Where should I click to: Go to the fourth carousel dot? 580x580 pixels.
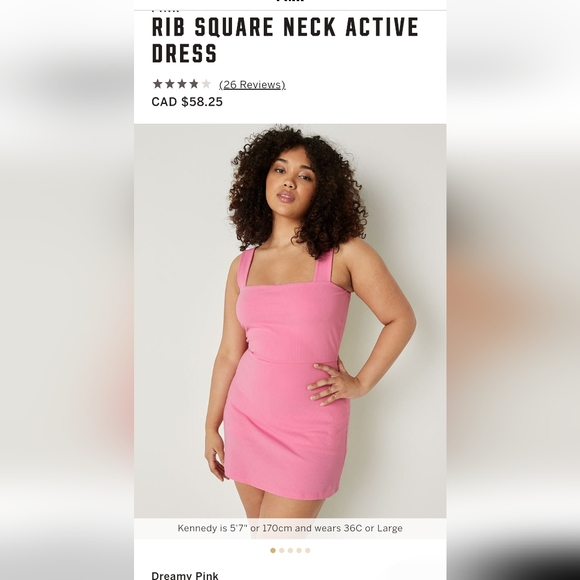click(x=299, y=550)
